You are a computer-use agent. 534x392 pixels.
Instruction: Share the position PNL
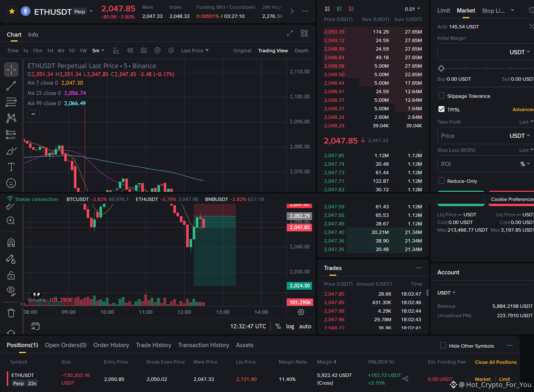pyautogui.click(x=405, y=379)
